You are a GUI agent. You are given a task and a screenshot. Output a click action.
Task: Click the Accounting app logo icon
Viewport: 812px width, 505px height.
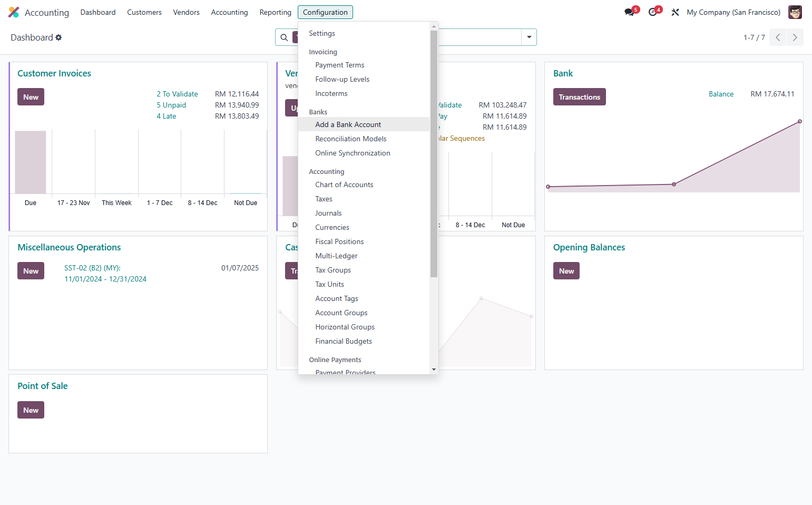point(14,12)
